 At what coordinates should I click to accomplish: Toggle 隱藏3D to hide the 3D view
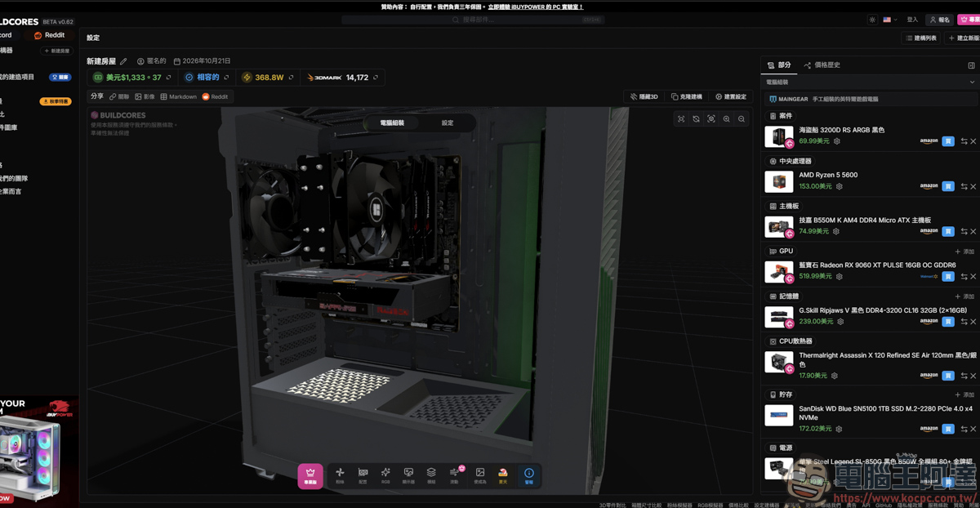(x=644, y=96)
